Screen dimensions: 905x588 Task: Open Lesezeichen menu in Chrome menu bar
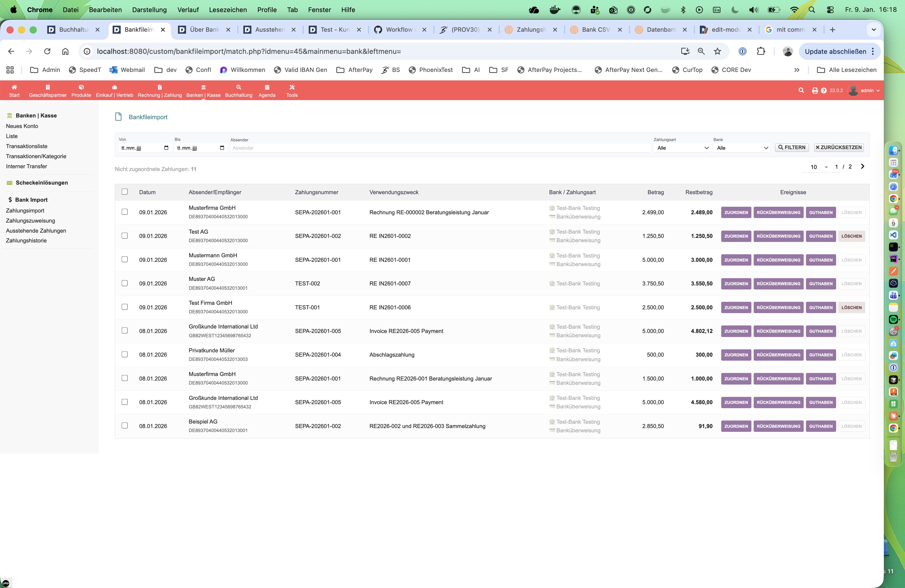pyautogui.click(x=228, y=10)
